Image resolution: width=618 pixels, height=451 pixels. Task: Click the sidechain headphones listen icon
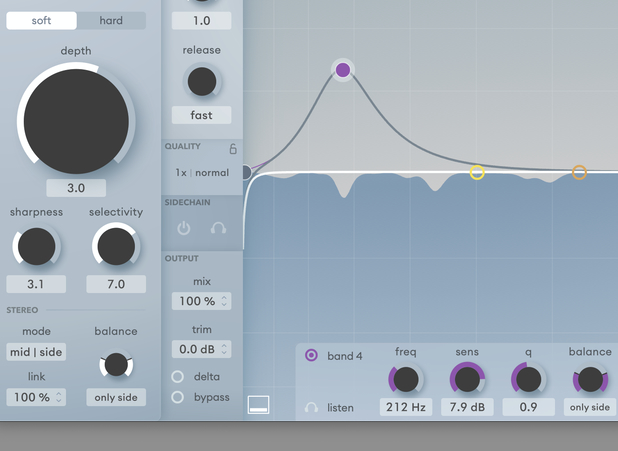click(x=218, y=228)
